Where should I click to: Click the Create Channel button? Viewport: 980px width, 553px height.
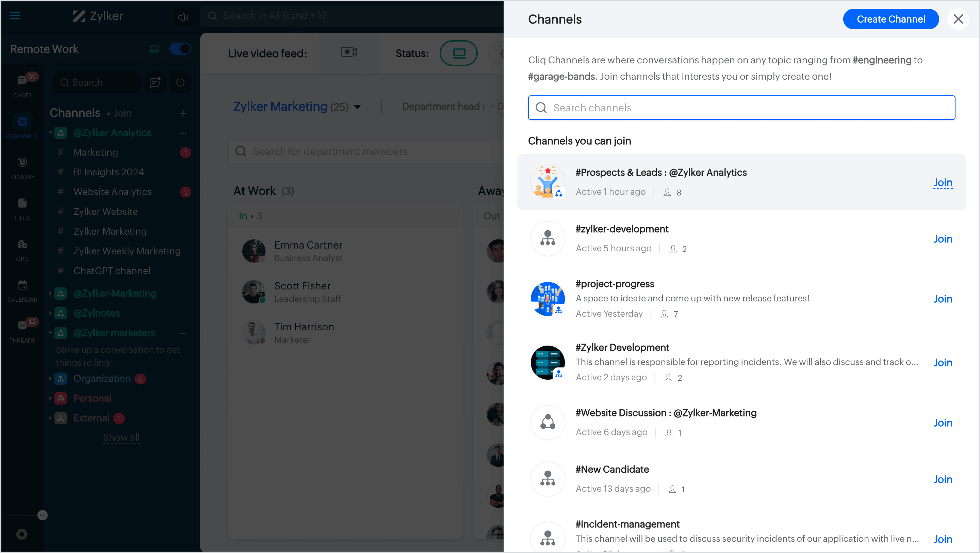[891, 19]
